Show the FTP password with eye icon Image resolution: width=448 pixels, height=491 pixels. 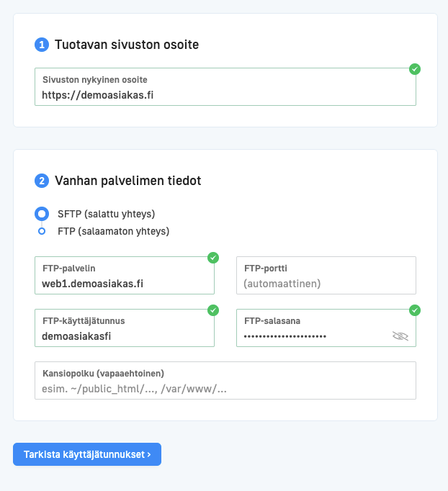(x=400, y=336)
